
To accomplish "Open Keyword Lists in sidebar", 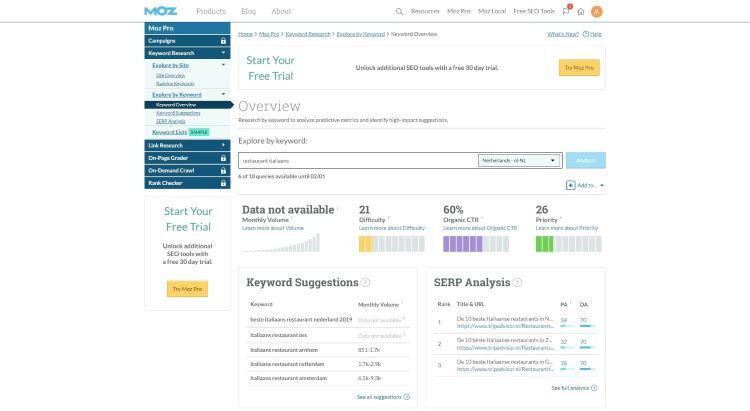I will point(169,132).
